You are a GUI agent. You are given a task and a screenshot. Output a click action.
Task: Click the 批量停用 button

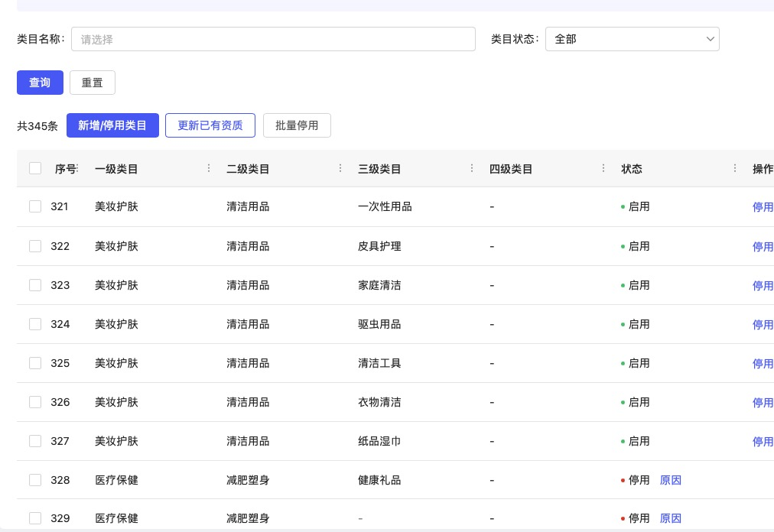point(297,125)
